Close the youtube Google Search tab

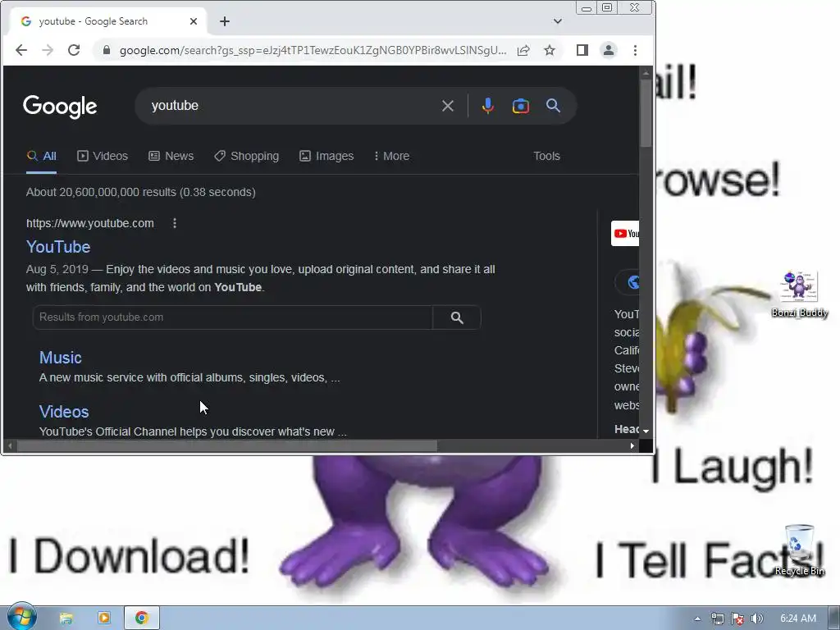[194, 21]
